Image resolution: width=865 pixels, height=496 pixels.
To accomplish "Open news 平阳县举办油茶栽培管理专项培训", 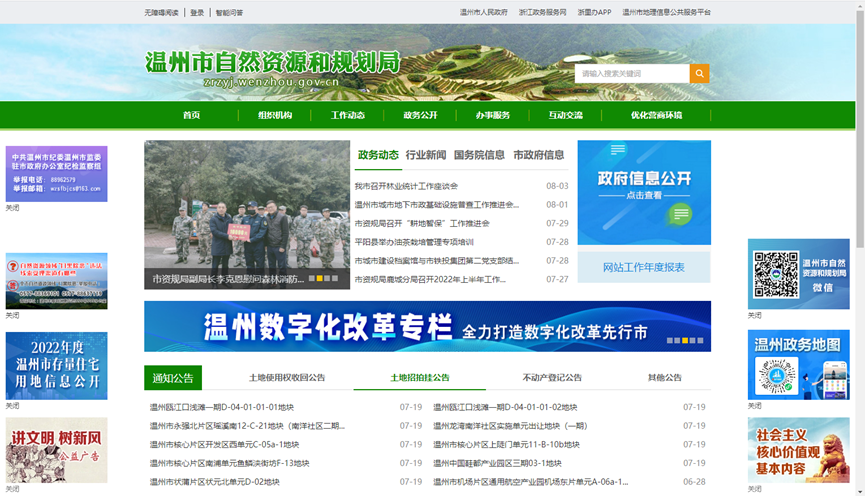I will pyautogui.click(x=414, y=242).
